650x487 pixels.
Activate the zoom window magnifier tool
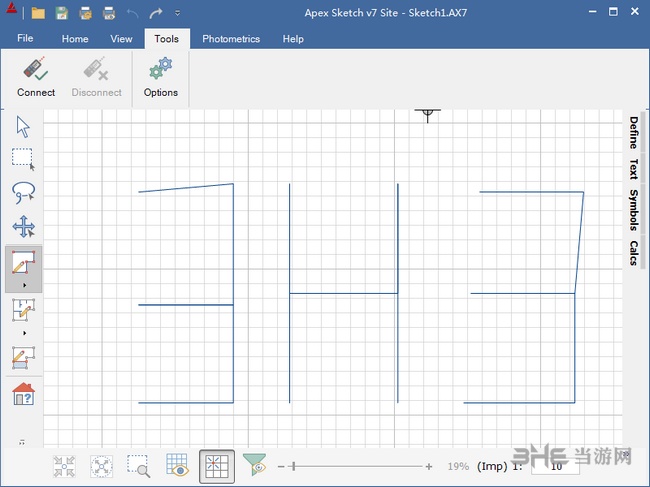[138, 466]
